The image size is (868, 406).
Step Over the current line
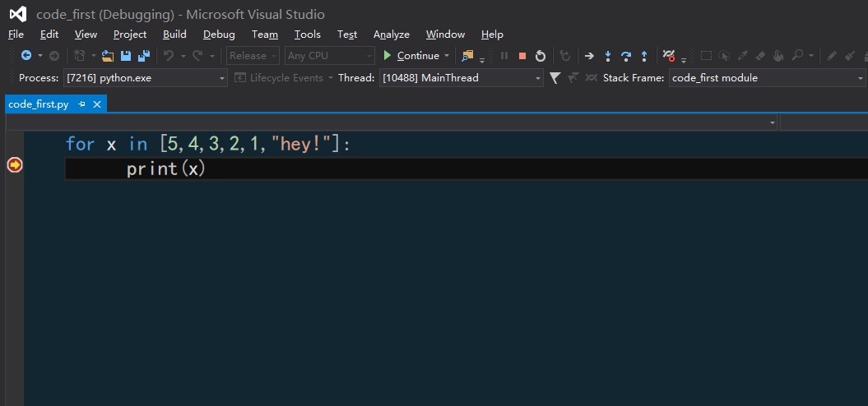point(626,55)
